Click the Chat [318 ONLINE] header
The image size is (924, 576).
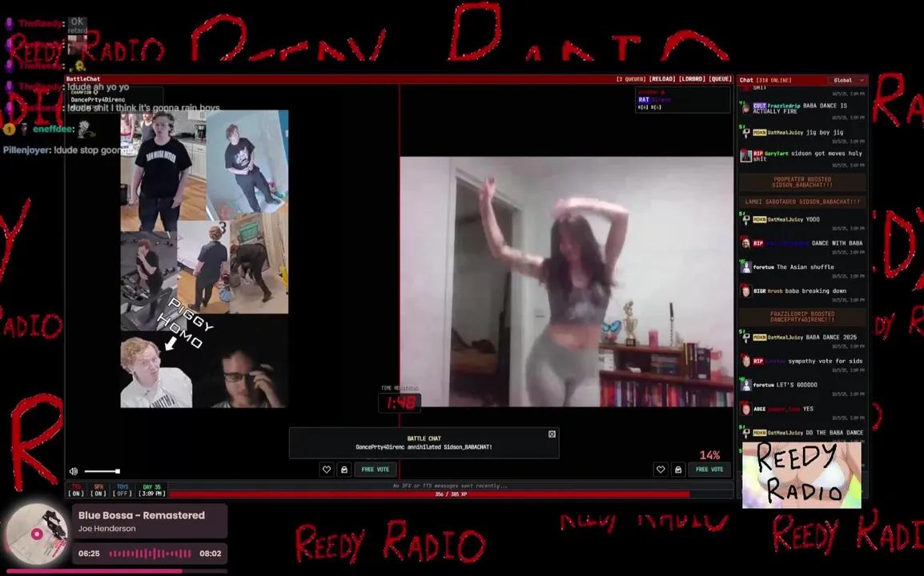(x=765, y=80)
